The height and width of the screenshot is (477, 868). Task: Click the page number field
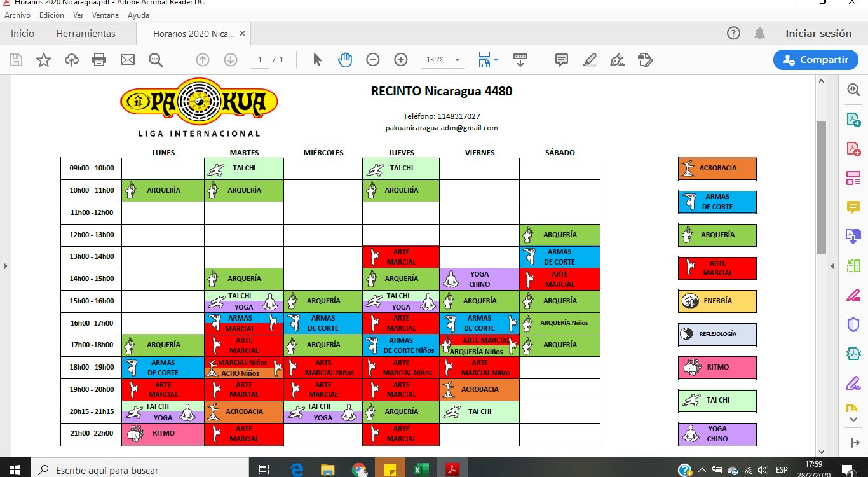[259, 60]
